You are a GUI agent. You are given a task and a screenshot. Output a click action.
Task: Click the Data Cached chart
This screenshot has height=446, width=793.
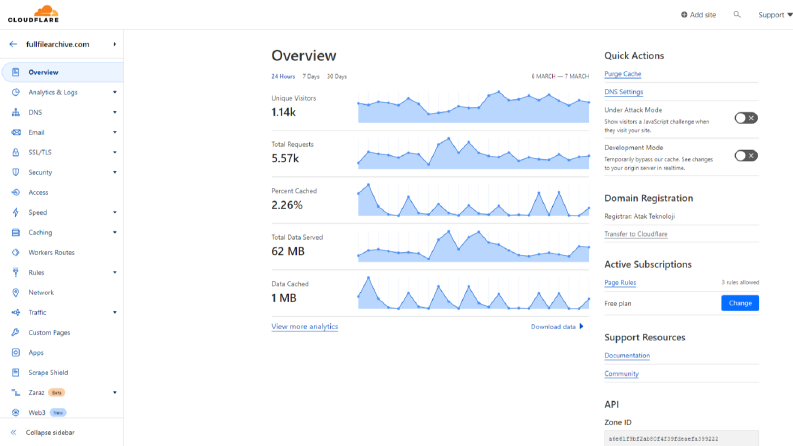pyautogui.click(x=473, y=293)
